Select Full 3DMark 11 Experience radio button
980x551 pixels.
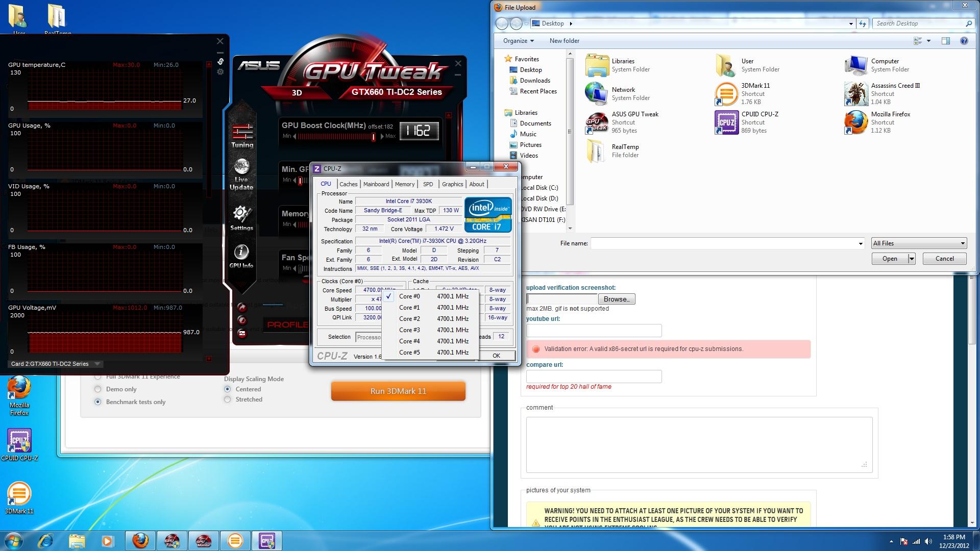(98, 377)
